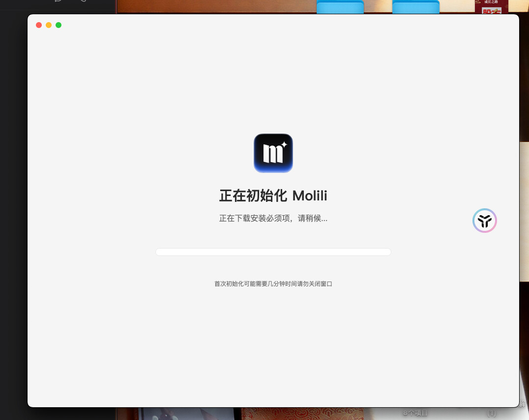The width and height of the screenshot is (529, 420).
Task: Click the right blue folder behind the window
Action: tap(415, 7)
